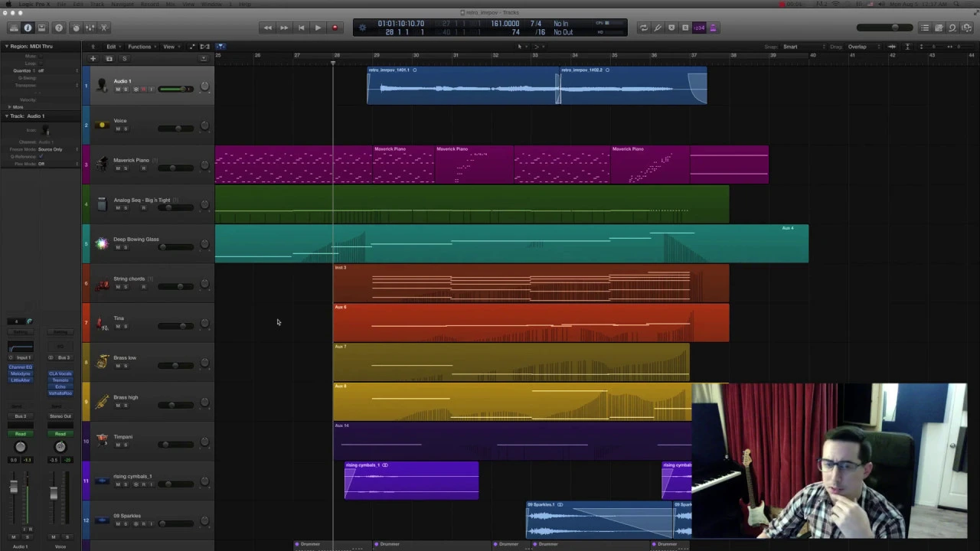Open the File menu
This screenshot has height=551, width=980.
60,5
